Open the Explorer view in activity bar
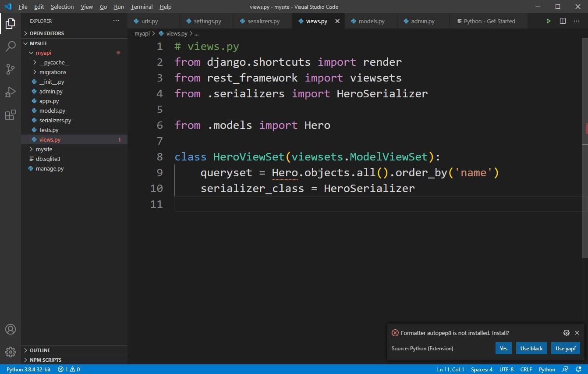 (11, 24)
